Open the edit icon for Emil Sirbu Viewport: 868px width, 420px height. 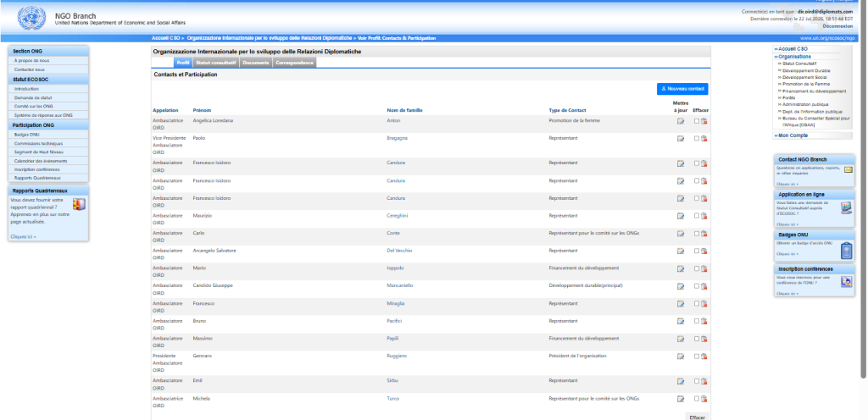click(681, 381)
